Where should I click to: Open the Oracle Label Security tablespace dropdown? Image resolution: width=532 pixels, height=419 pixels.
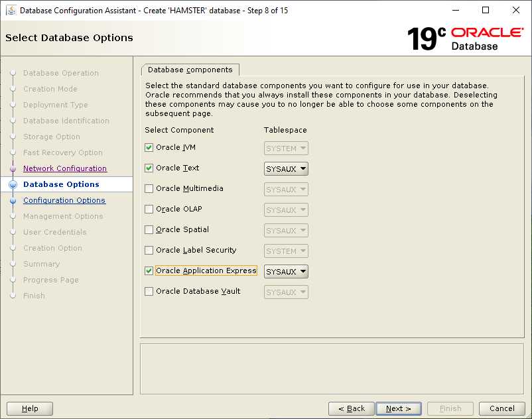click(x=286, y=251)
